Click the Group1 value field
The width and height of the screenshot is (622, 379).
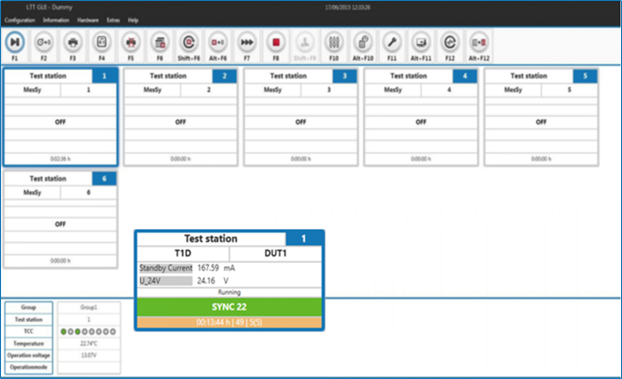89,308
